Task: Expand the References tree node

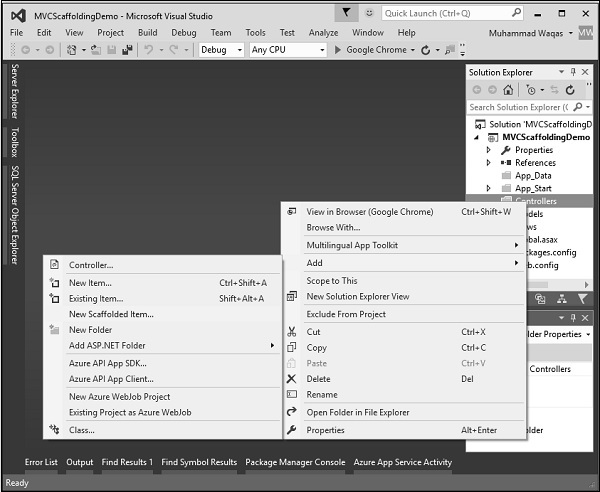Action: tap(489, 163)
